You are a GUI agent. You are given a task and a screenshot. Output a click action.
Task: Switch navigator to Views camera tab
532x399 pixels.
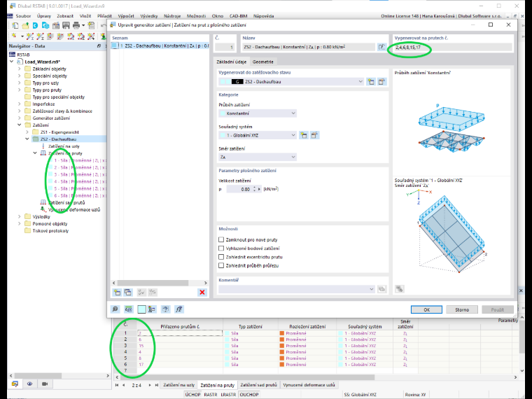click(45, 384)
